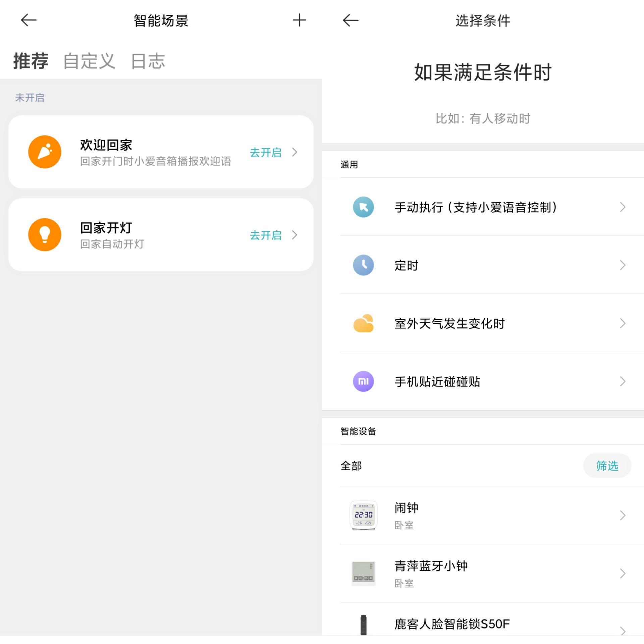This screenshot has height=644, width=644.
Task: Select the 手动执行 cursor icon
Action: [x=363, y=207]
